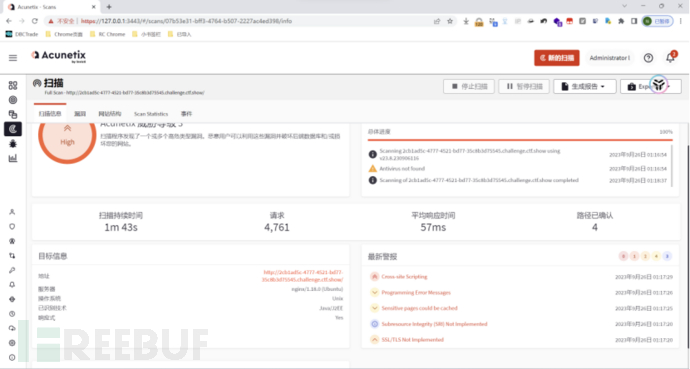This screenshot has height=369, width=690.
Task: Open the clock icon in sidebar
Action: tap(12, 314)
